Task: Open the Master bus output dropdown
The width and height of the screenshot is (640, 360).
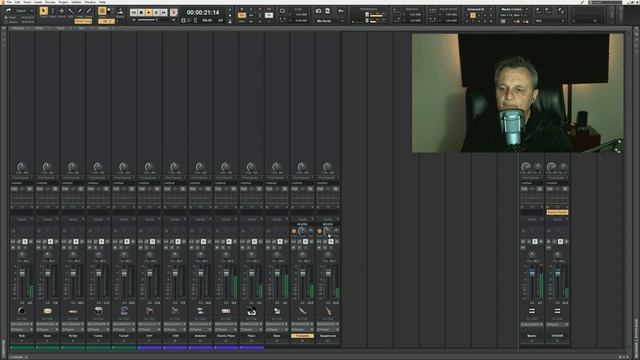Action: [x=532, y=324]
